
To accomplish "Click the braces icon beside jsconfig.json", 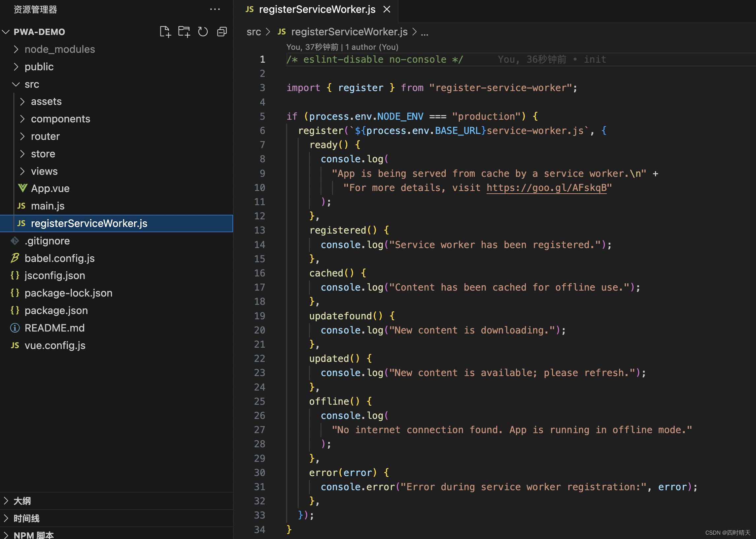I will click(x=15, y=275).
